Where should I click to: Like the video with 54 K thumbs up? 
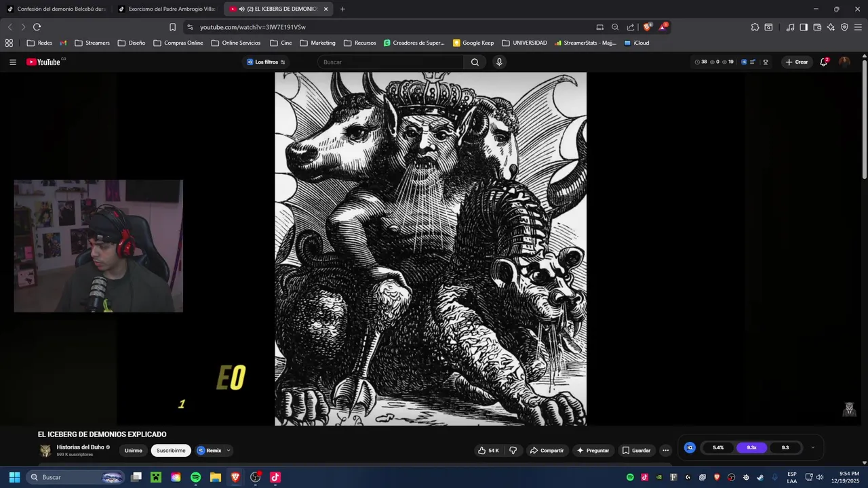pyautogui.click(x=488, y=450)
